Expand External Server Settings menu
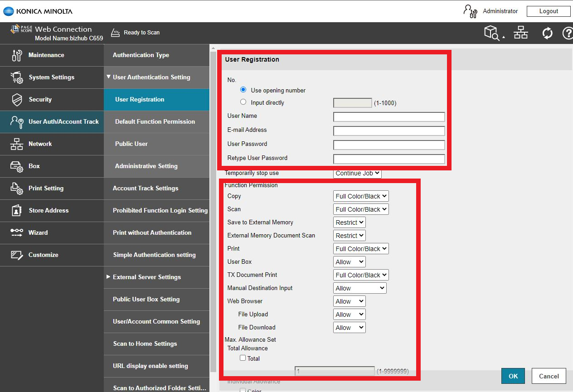The image size is (573, 392). [147, 277]
